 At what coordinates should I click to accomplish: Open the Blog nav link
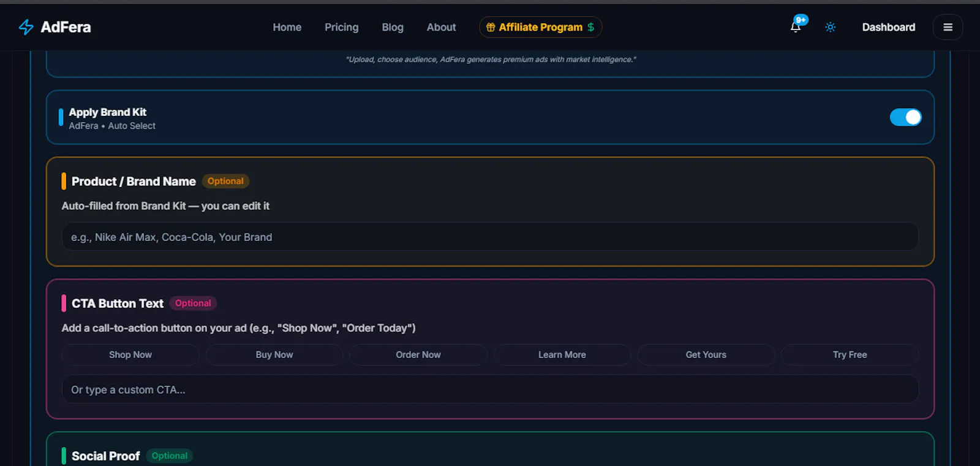[393, 27]
